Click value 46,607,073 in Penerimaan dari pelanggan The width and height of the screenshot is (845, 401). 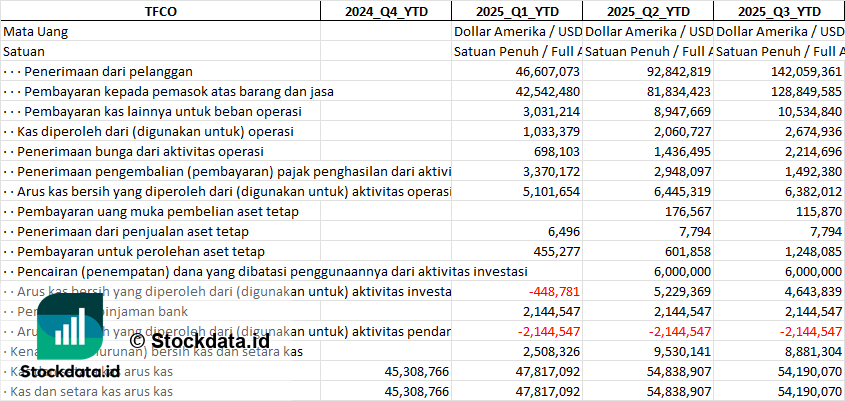546,71
